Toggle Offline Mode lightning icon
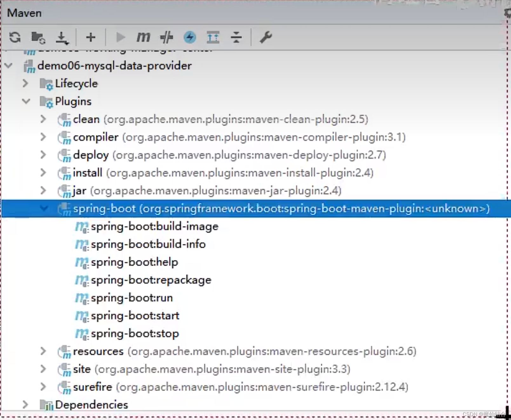Viewport: 511px width, 420px height. point(190,37)
